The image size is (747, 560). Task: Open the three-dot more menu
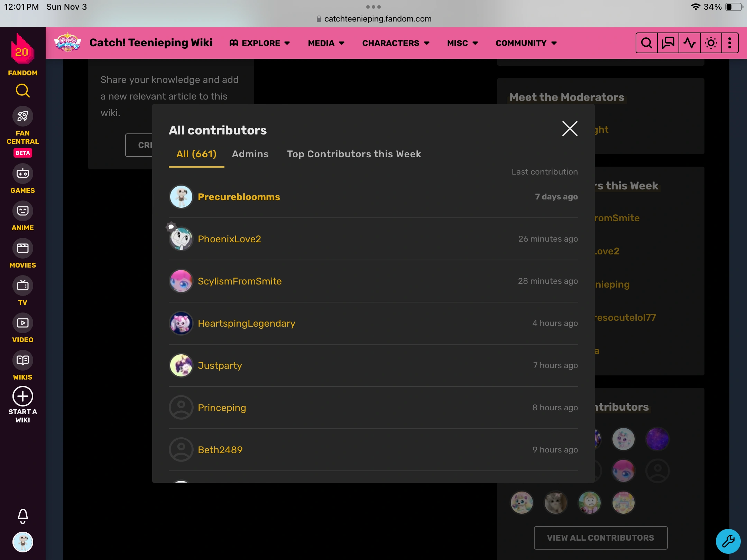click(730, 43)
